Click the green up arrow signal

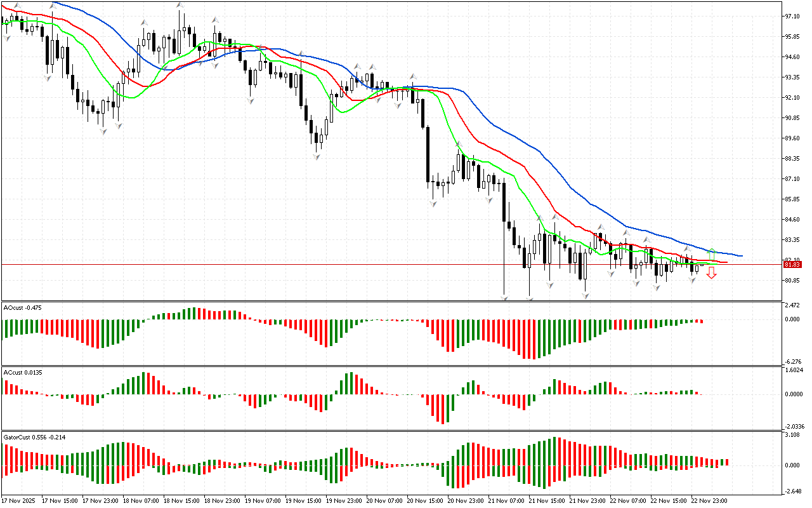[x=712, y=253]
